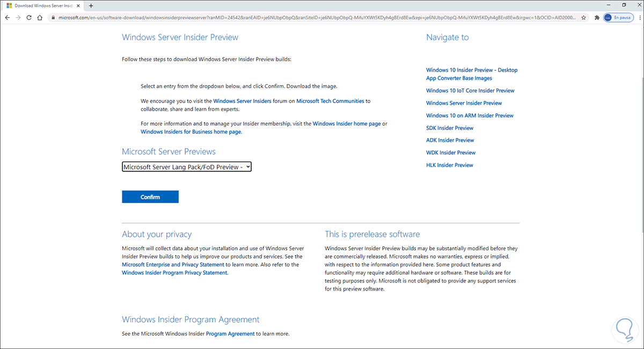644x349 pixels.
Task: Bookmark this page with the star icon
Action: pos(583,17)
